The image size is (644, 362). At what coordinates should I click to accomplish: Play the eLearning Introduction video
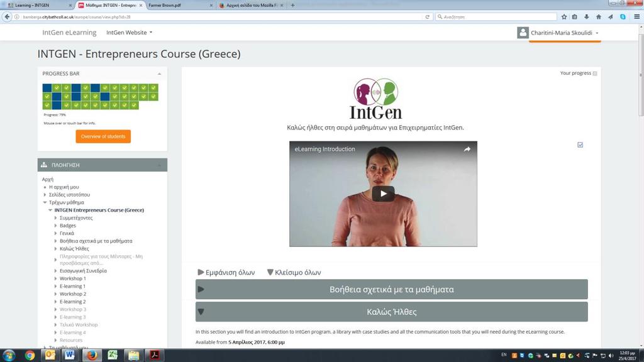coord(383,194)
